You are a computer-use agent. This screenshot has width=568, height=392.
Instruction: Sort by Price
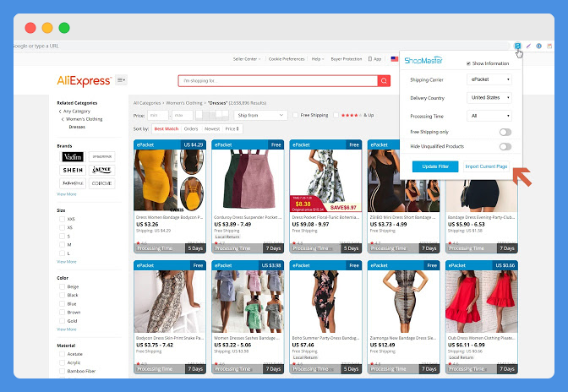click(232, 129)
